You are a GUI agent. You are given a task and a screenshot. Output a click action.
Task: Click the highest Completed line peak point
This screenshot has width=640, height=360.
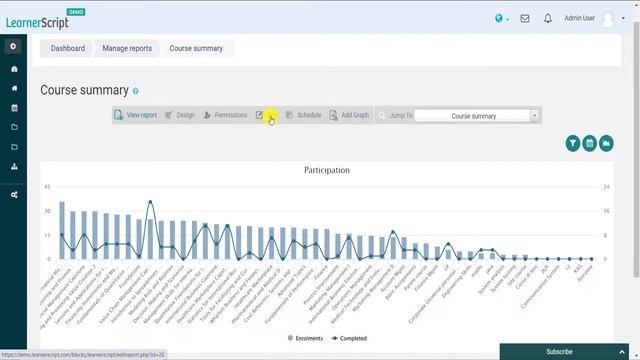point(150,202)
